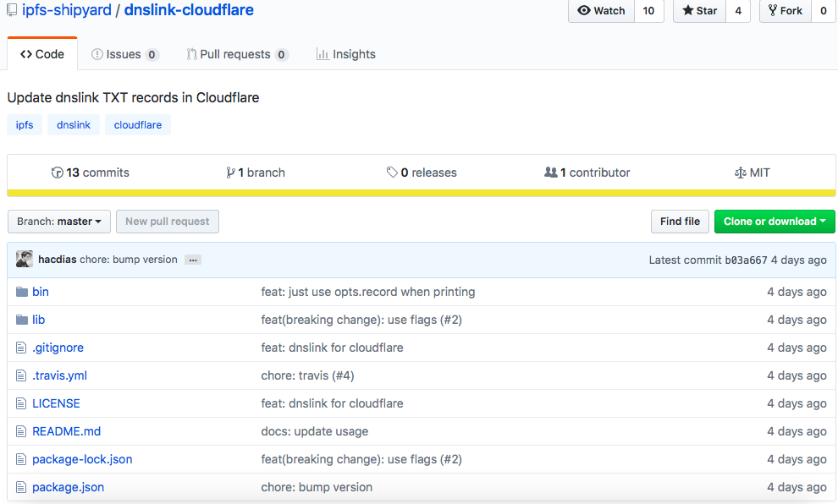Open the Insights tab
Viewport: 838px width, 504px height.
tap(346, 54)
